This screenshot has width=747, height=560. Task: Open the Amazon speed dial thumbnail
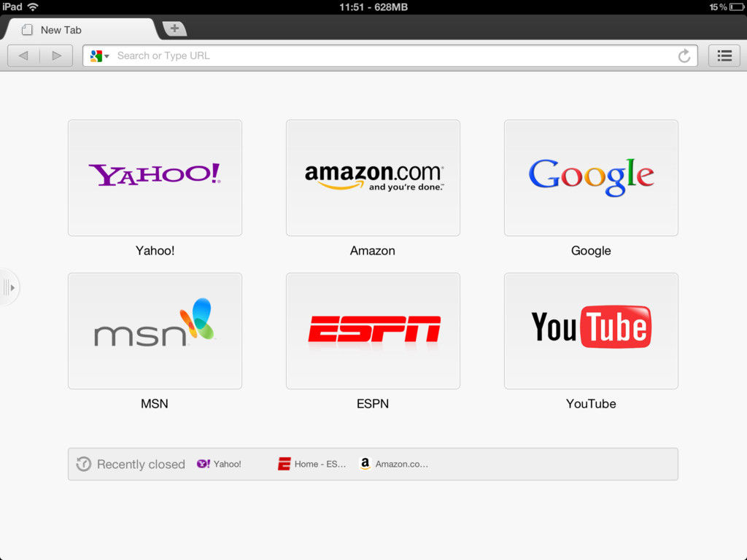click(x=373, y=178)
